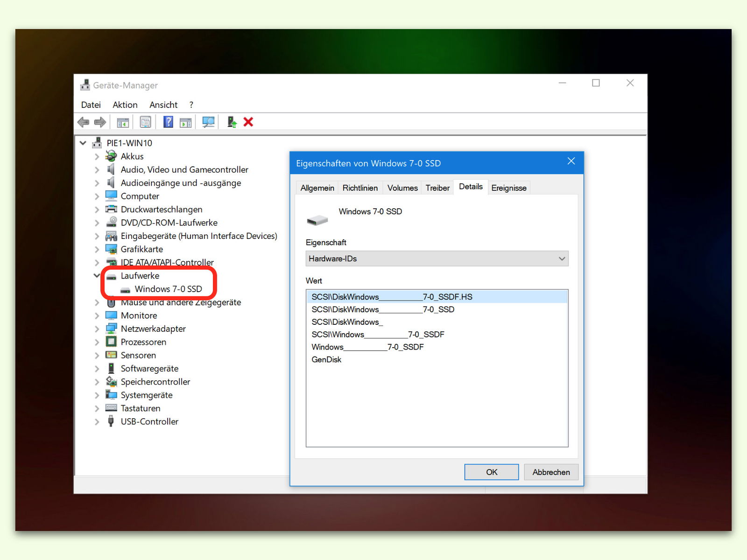Select the SCSI\DiskWindows_ value line
This screenshot has height=560, width=747.
(x=347, y=322)
